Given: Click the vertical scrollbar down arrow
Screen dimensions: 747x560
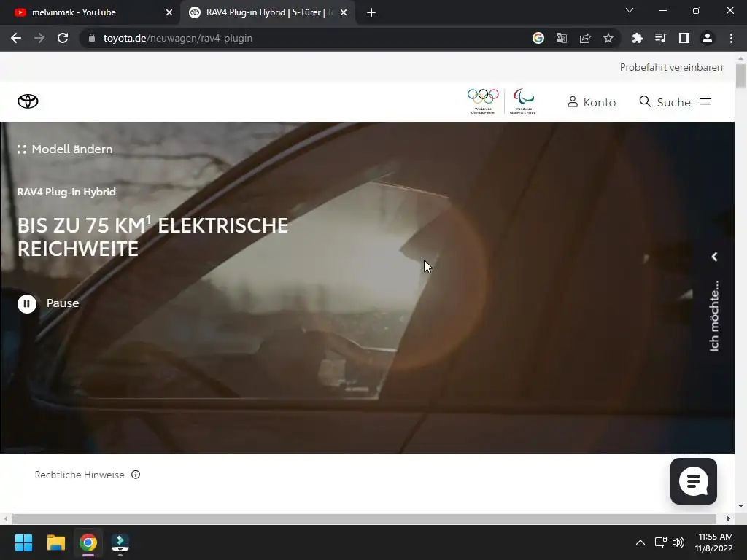Looking at the screenshot, I should pos(740,506).
